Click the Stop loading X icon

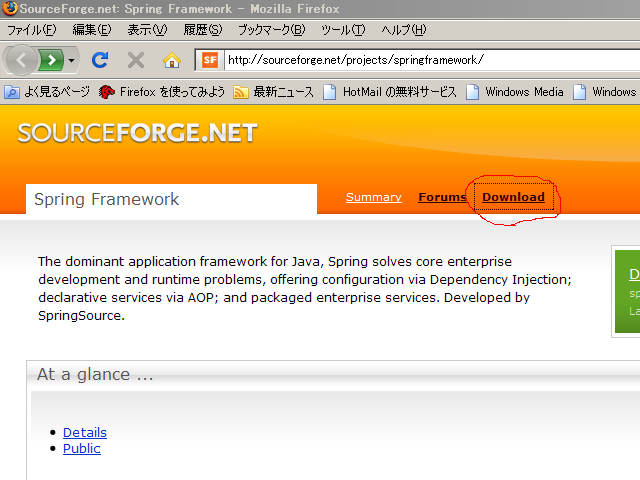click(x=136, y=60)
